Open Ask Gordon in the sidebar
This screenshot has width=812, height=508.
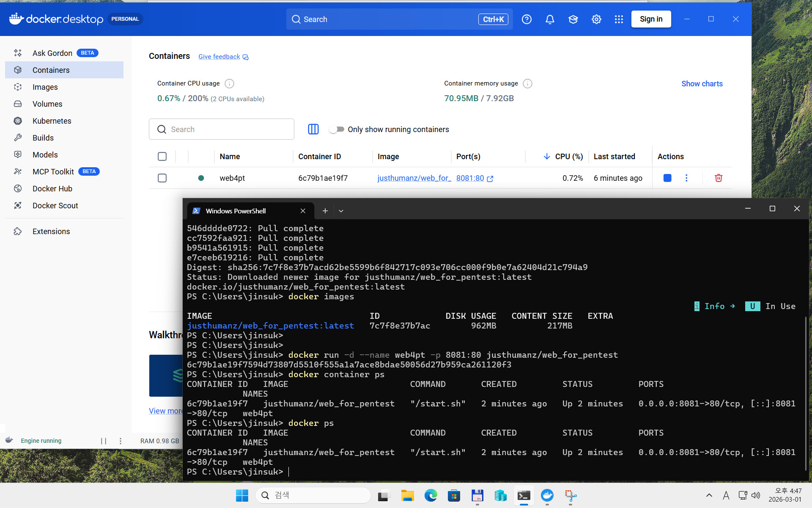[64, 53]
